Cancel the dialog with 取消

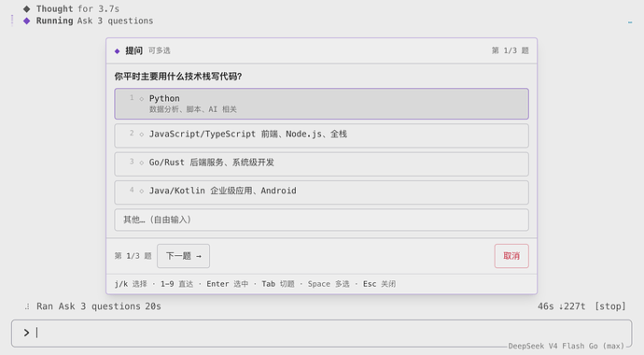pos(511,256)
